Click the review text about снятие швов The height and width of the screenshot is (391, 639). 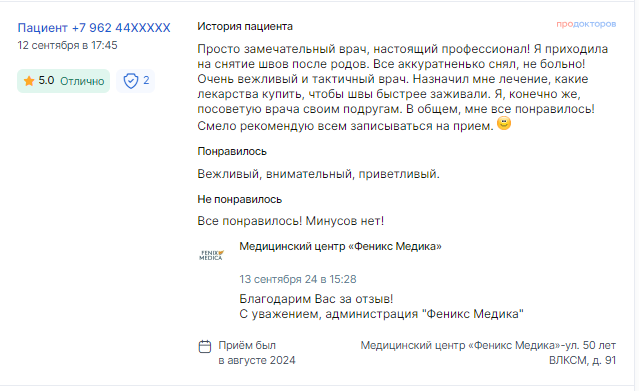402,87
